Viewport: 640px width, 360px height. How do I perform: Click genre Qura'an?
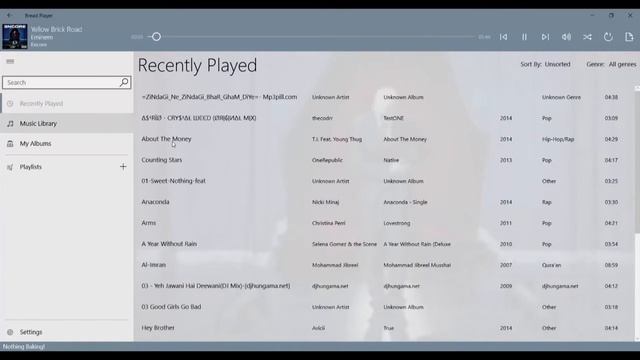(x=551, y=265)
